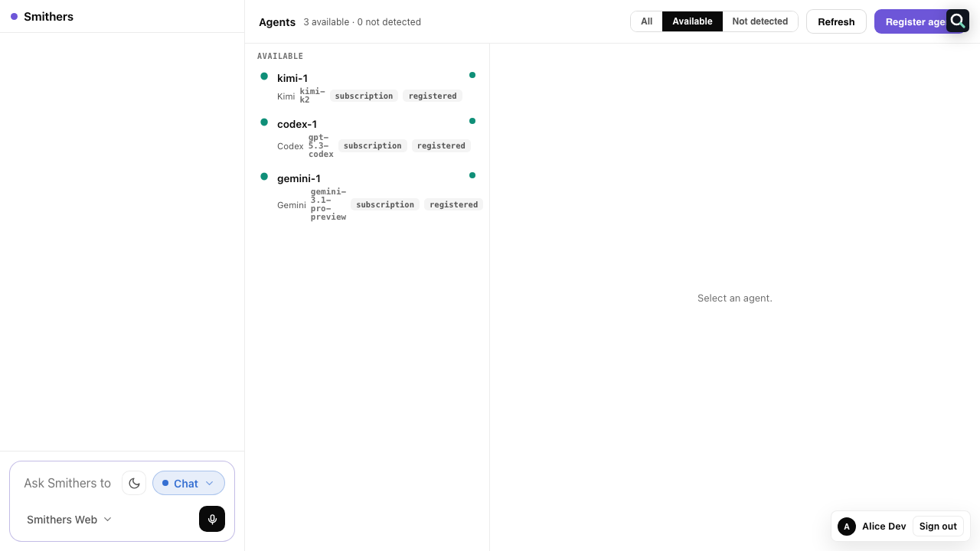Screen dimensions: 980x551
Task: Click the '3 available · 0 not detected' summary
Action: coord(362,22)
